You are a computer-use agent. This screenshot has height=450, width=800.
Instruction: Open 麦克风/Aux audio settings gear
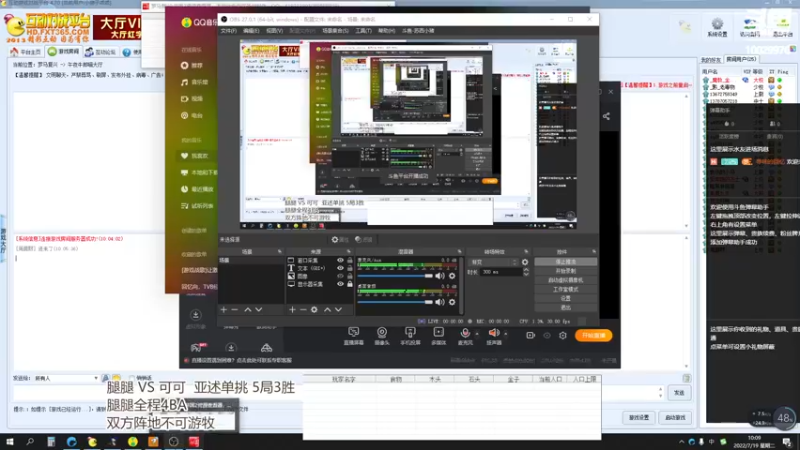pos(452,276)
